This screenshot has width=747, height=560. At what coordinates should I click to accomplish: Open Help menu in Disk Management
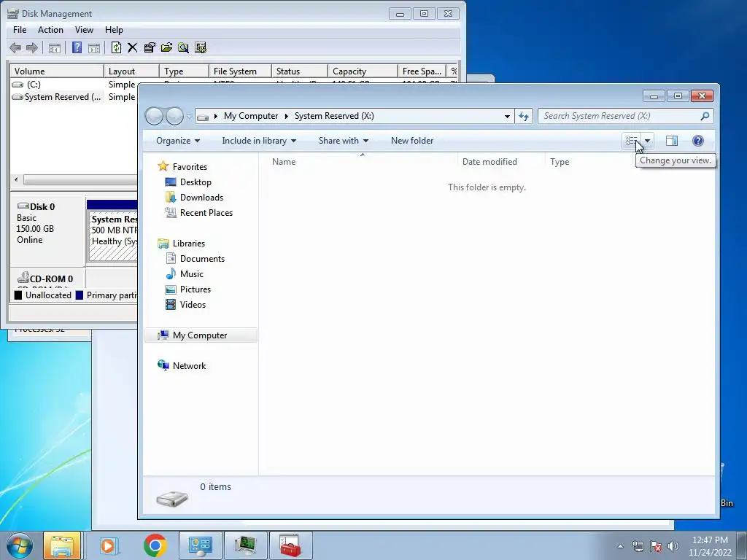pos(114,29)
